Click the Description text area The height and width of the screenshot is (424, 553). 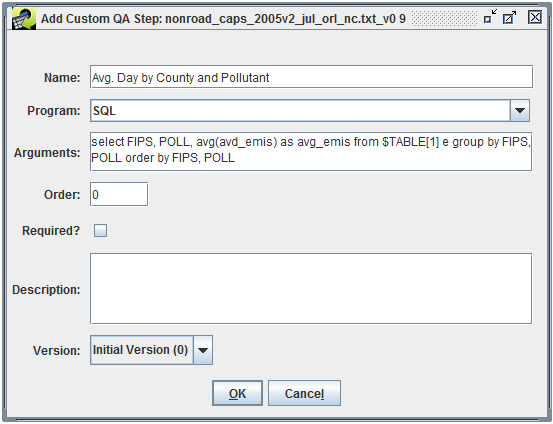(x=311, y=289)
